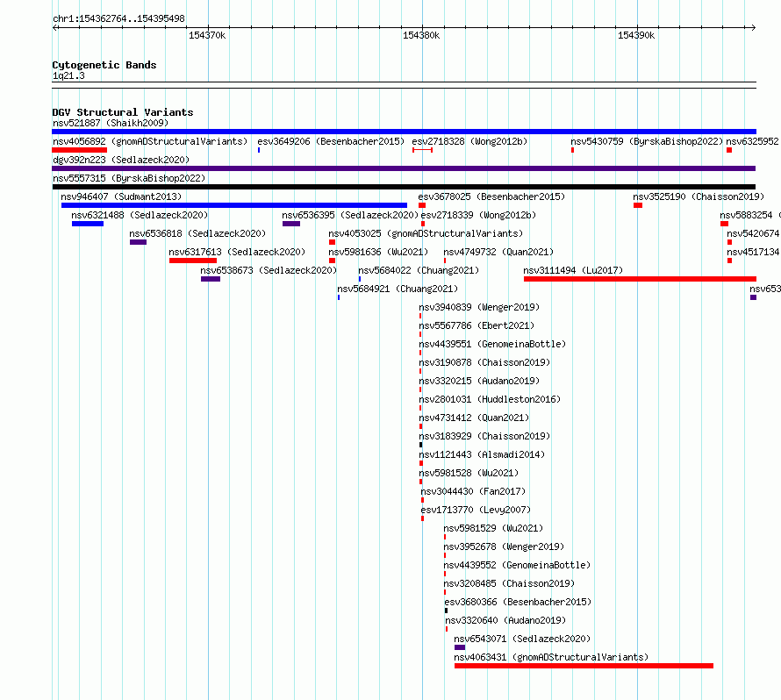The height and width of the screenshot is (700, 781).
Task: Open nsv3952678 (Wenger2019) variant
Action: [x=504, y=546]
